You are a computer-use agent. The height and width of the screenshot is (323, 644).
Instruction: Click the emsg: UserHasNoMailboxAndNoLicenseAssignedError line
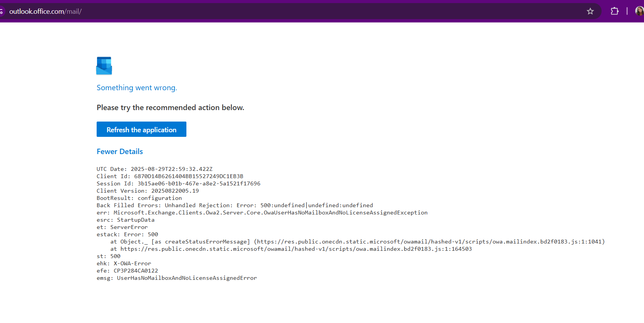pos(177,278)
